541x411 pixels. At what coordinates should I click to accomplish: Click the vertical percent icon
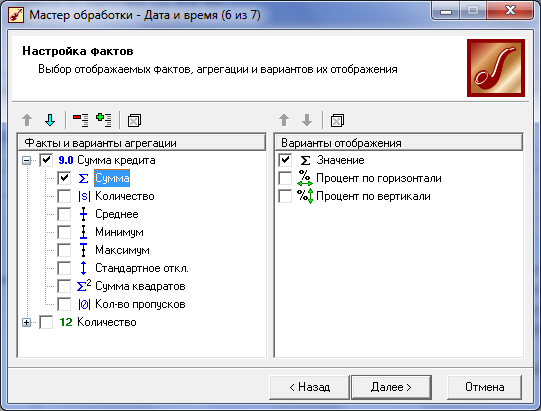pos(305,196)
